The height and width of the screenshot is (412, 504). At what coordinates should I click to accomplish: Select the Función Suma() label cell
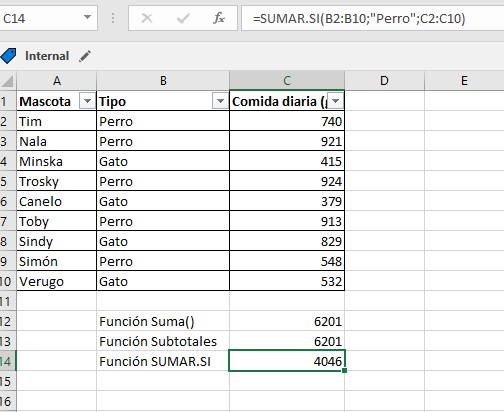tap(163, 321)
